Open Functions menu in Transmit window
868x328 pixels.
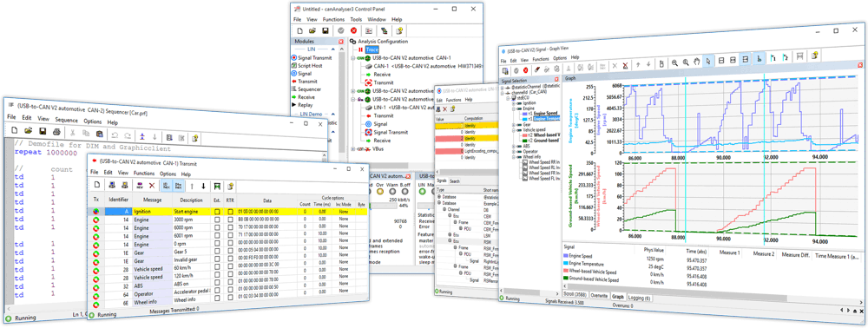tap(144, 174)
